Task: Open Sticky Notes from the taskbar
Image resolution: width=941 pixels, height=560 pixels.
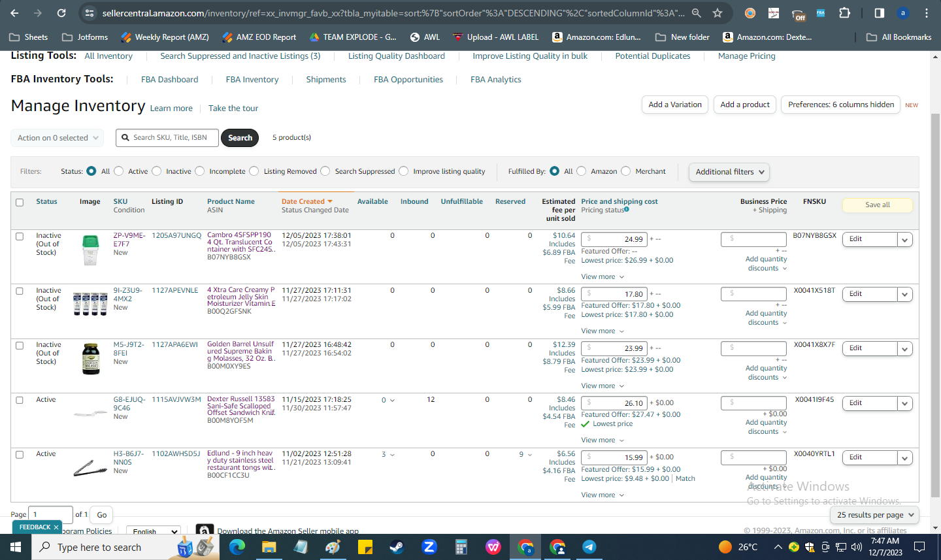Action: pos(365,547)
